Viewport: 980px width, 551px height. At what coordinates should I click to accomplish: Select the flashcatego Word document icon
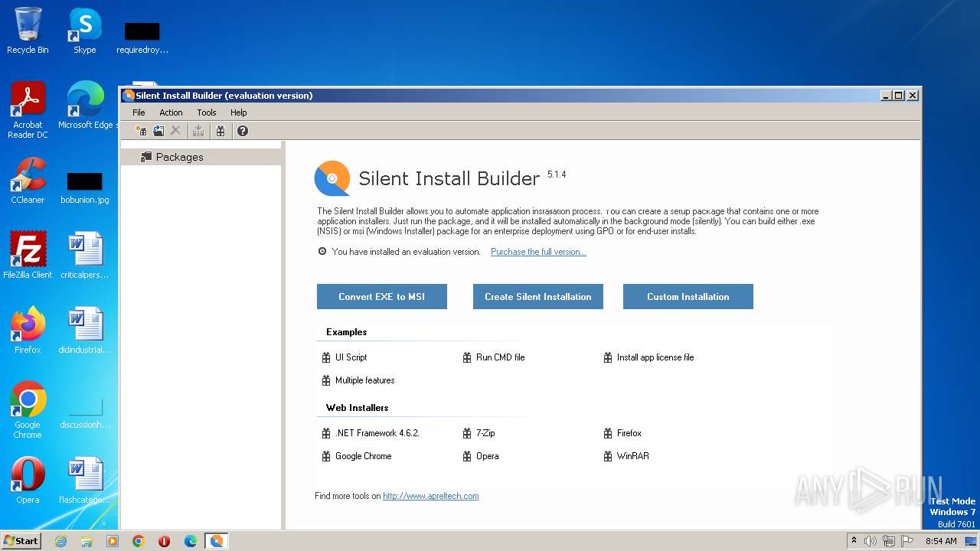tap(85, 480)
